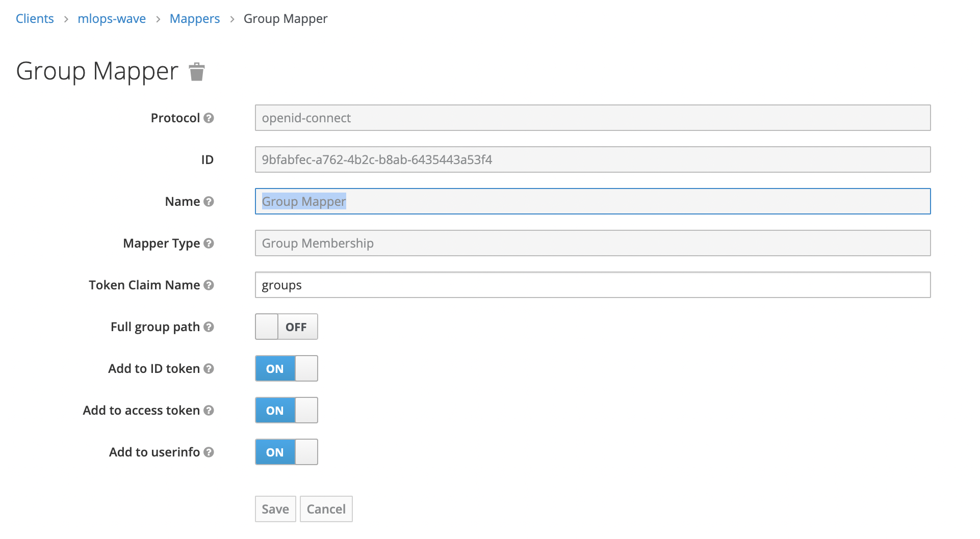This screenshot has height=539, width=980.
Task: Click the Mapper Type help icon
Action: click(209, 243)
